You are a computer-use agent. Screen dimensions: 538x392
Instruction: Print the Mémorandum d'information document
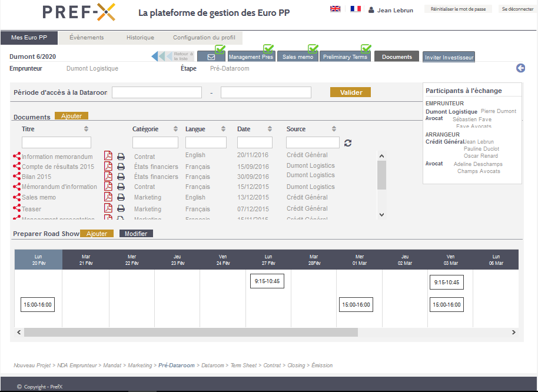[121, 187]
